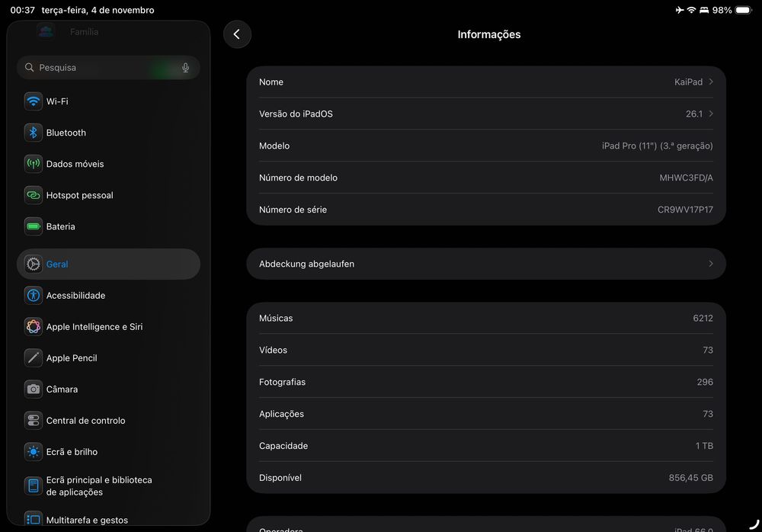Image resolution: width=762 pixels, height=532 pixels.
Task: Open the Bateria battery icon
Action: click(x=33, y=226)
